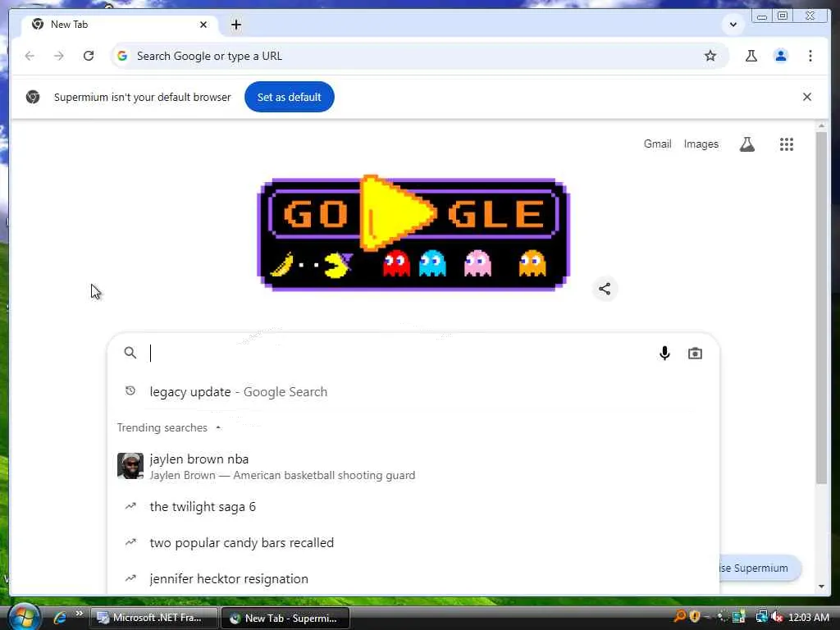Open Search Labs flask icon on page

(746, 144)
